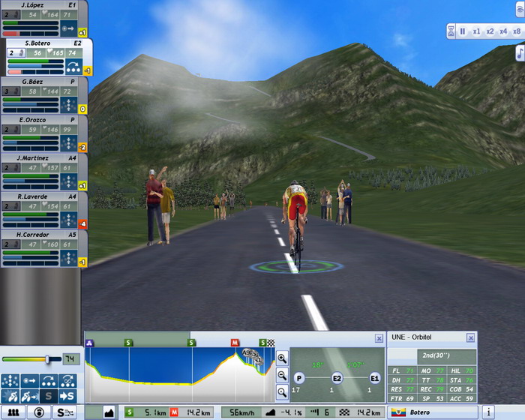Open the info button in bottom bar
Viewport: 525px width, 420px height.
pyautogui.click(x=488, y=412)
